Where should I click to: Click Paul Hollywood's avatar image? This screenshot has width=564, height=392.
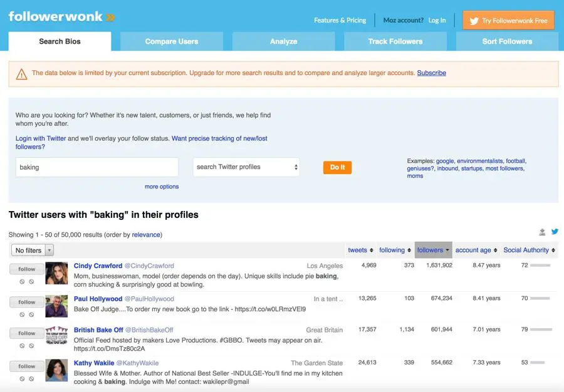point(56,306)
